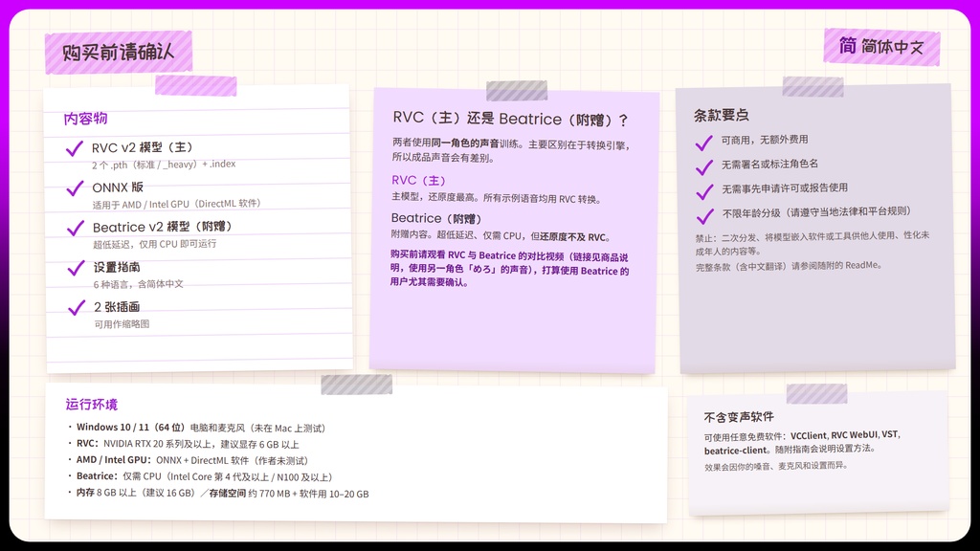This screenshot has height=551, width=980.
Task: Click the checkmark next to 设置指南
Action: [77, 268]
